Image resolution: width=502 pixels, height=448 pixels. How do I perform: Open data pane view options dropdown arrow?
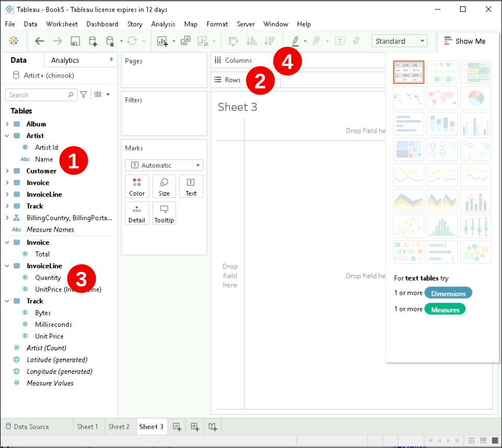(108, 95)
